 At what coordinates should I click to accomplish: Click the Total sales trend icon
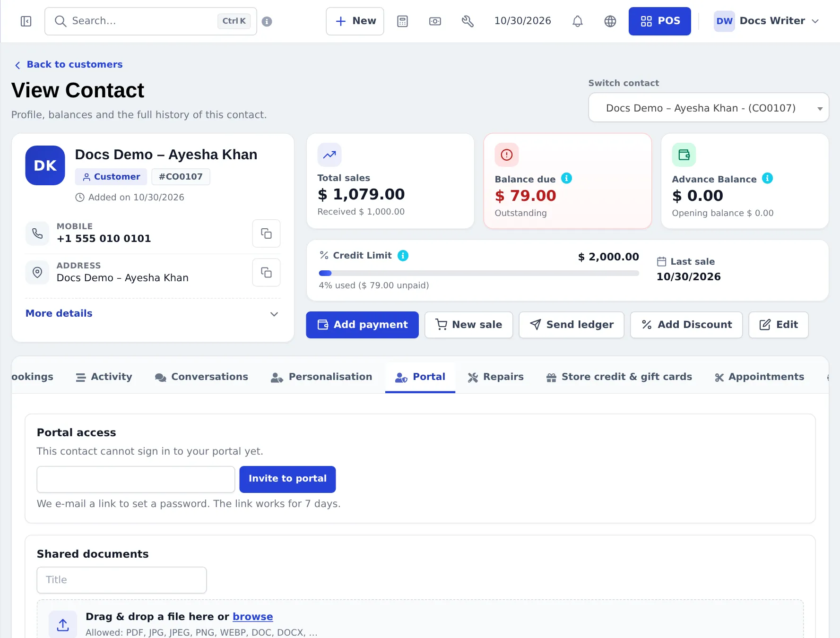click(x=329, y=155)
